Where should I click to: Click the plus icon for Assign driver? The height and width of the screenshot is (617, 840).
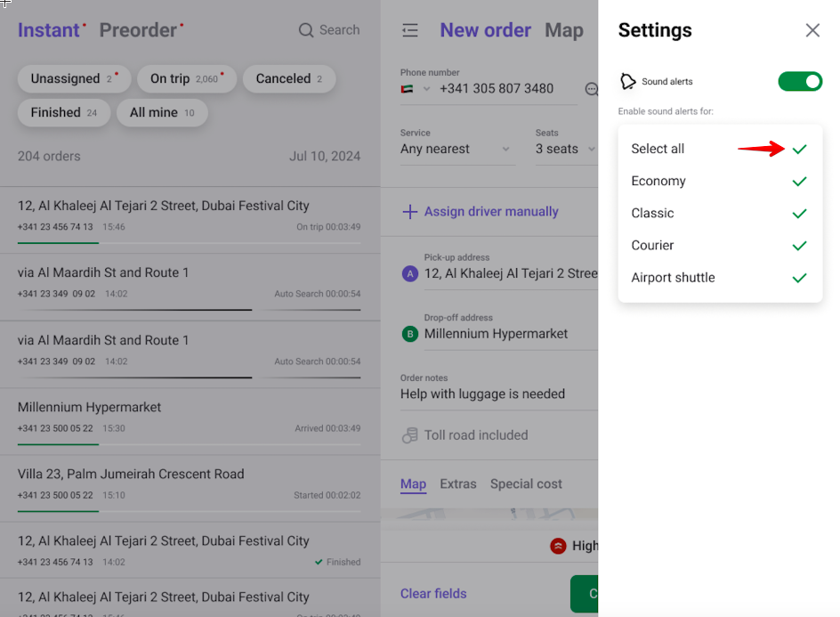point(409,212)
